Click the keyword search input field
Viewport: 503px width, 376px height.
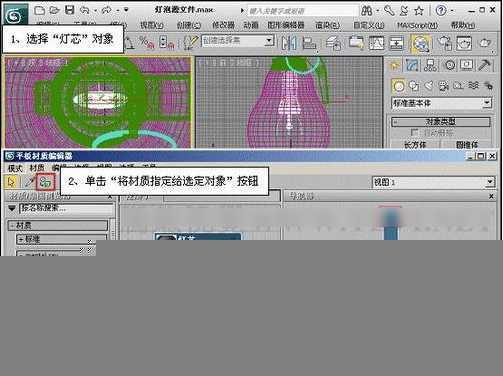pyautogui.click(x=302, y=11)
